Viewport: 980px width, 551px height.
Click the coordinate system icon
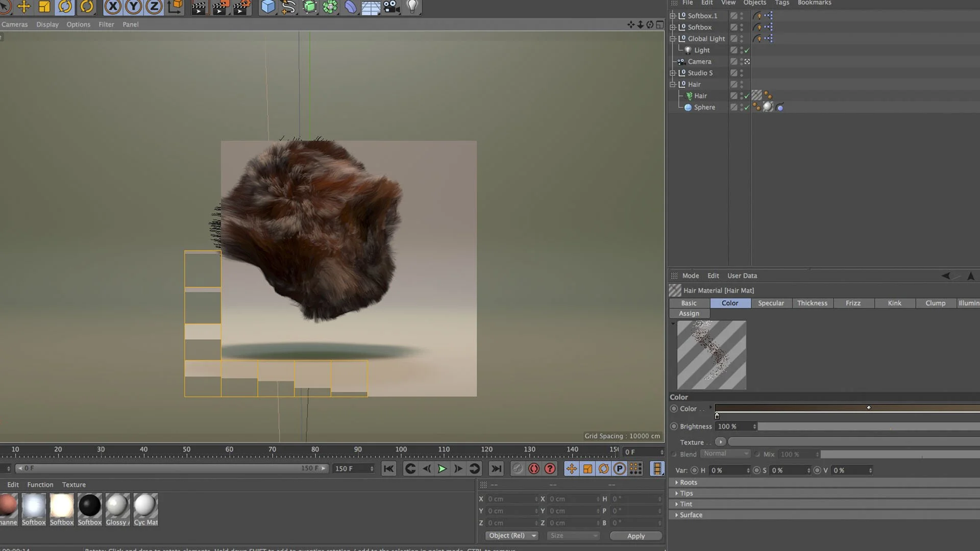tap(175, 7)
